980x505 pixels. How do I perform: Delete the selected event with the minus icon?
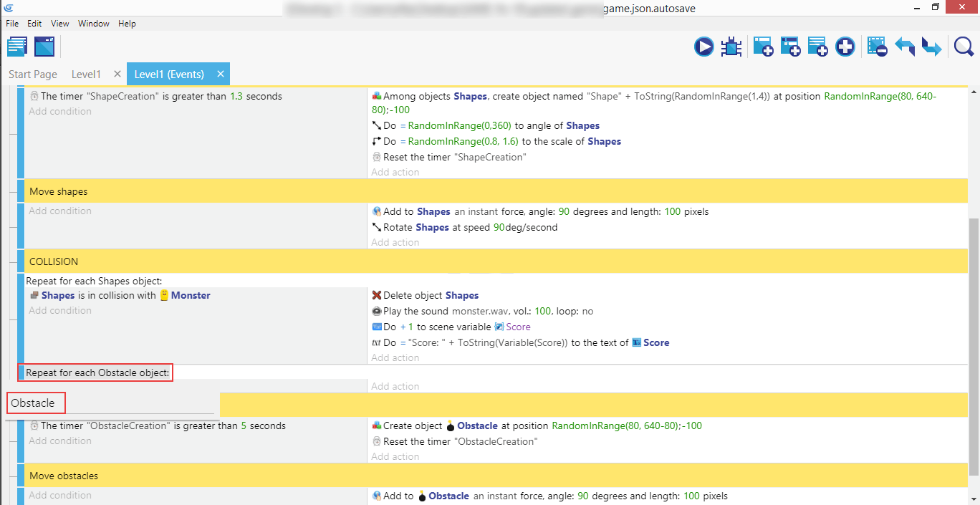pyautogui.click(x=878, y=47)
